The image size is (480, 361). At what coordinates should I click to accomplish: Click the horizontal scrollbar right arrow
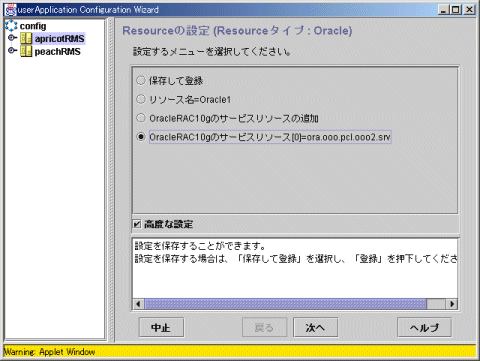tap(452, 304)
